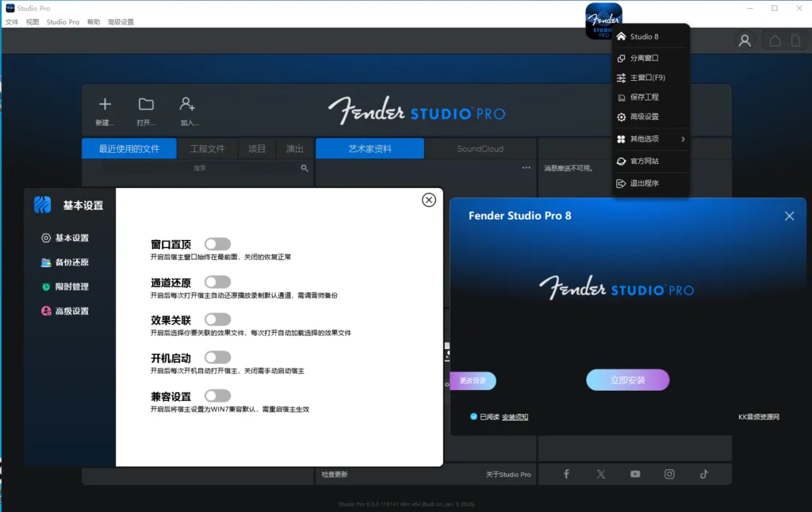Viewport: 812px width, 512px height.
Task: Open the folder icon to open a file
Action: pos(146,104)
